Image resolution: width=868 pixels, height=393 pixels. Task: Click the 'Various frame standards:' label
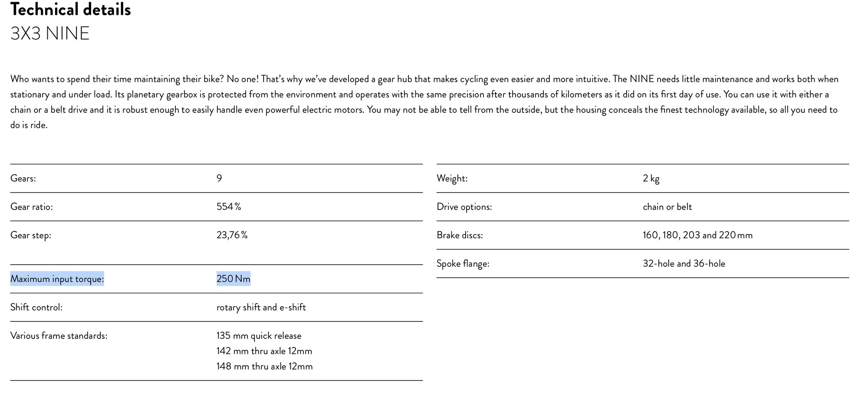tap(59, 336)
